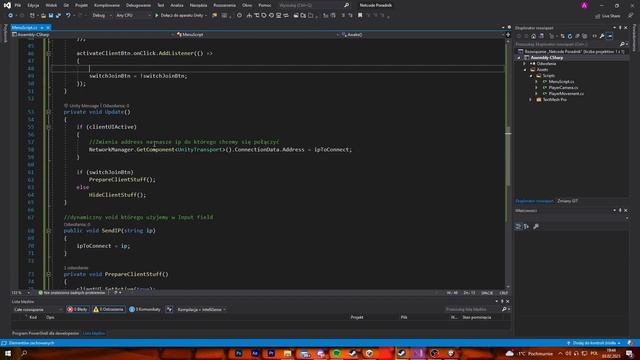Click the Save All icon in toolbar
Image resolution: width=640 pixels, height=360 pixels.
pyautogui.click(x=58, y=16)
